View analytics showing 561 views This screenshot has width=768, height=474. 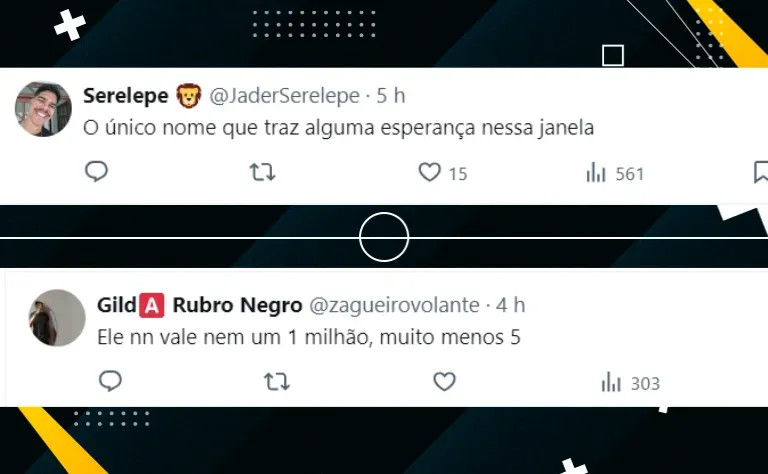coord(615,173)
